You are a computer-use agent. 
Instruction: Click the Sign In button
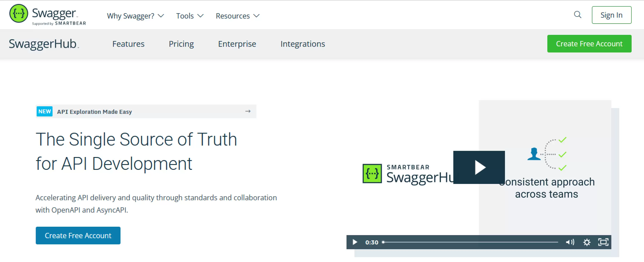point(612,15)
